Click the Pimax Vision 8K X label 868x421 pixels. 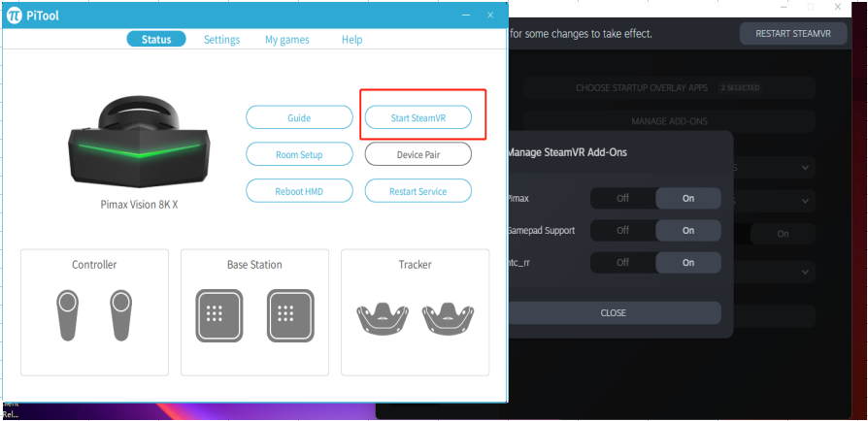pos(140,205)
